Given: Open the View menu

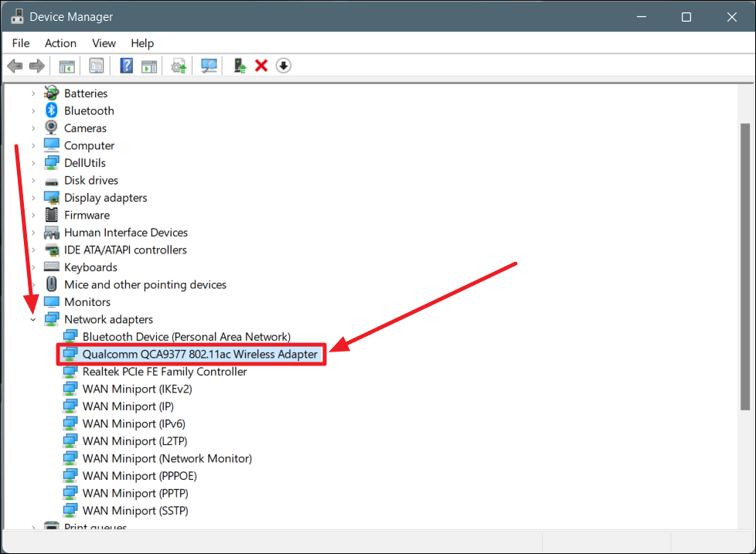Looking at the screenshot, I should 104,43.
